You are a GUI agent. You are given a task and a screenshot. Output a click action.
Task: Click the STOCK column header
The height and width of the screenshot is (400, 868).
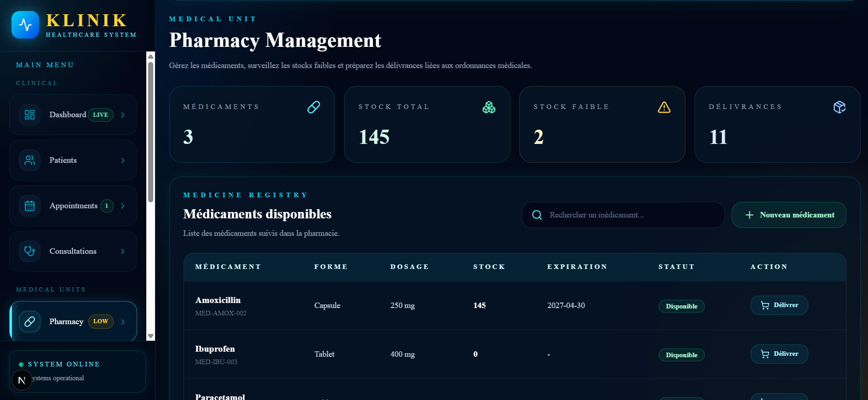[x=489, y=267]
